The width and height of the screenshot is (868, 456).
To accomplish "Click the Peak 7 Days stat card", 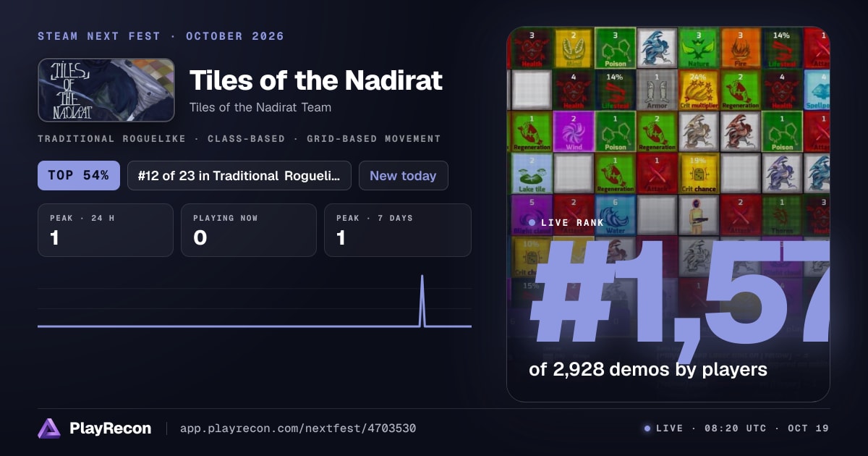I will [x=398, y=230].
